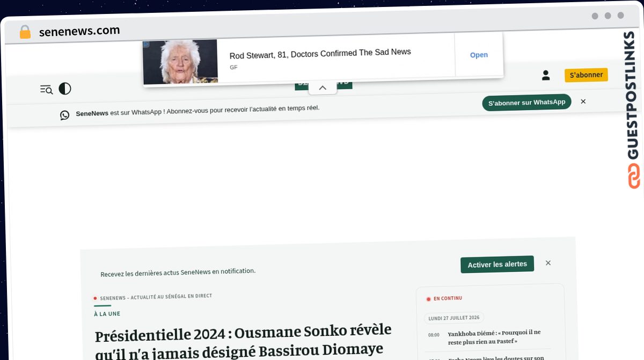The width and height of the screenshot is (644, 360).
Task: Click Rod Stewart ad headline text
Action: pyautogui.click(x=320, y=53)
